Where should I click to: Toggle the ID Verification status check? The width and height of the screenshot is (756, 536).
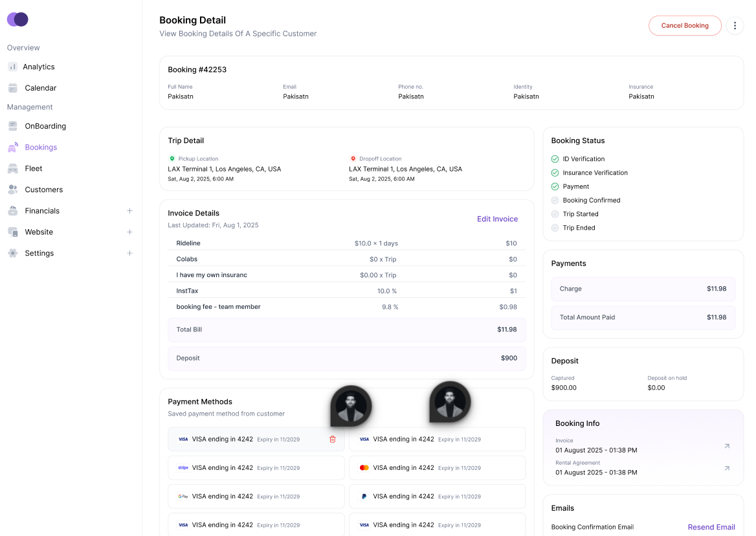555,159
